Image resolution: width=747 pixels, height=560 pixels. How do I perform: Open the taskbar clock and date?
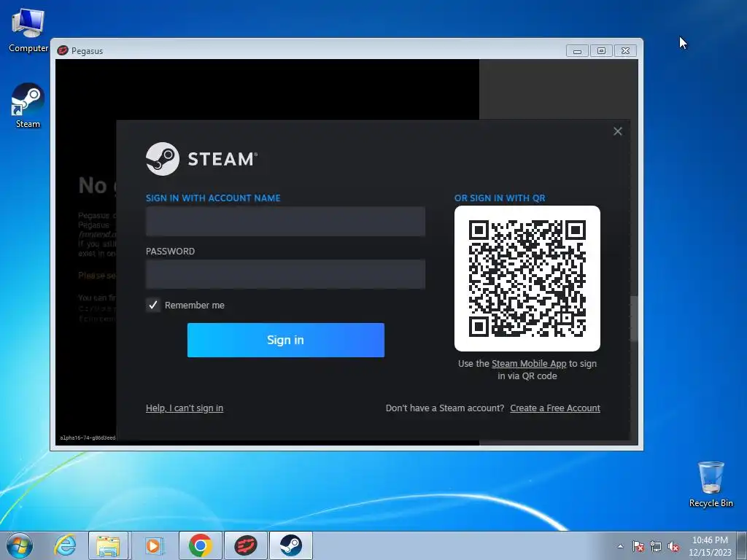(710, 546)
